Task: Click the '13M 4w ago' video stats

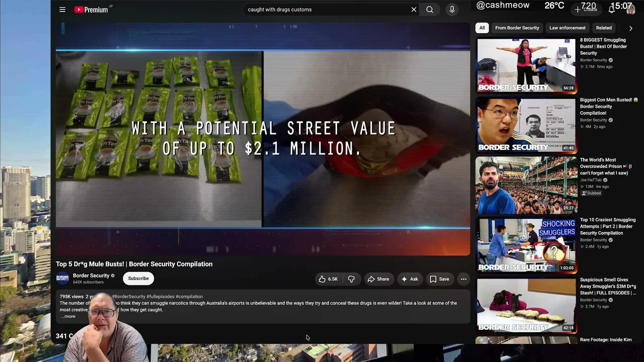Action: coord(595,187)
